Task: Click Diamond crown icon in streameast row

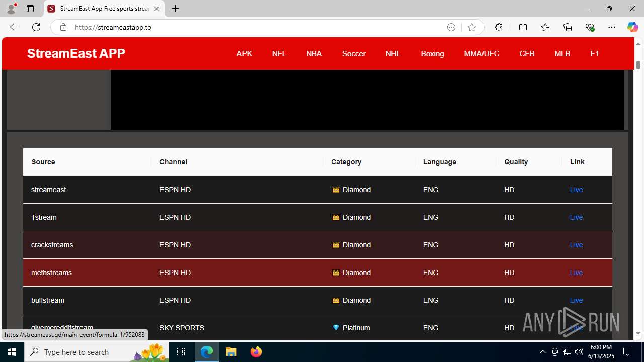Action: tap(336, 190)
